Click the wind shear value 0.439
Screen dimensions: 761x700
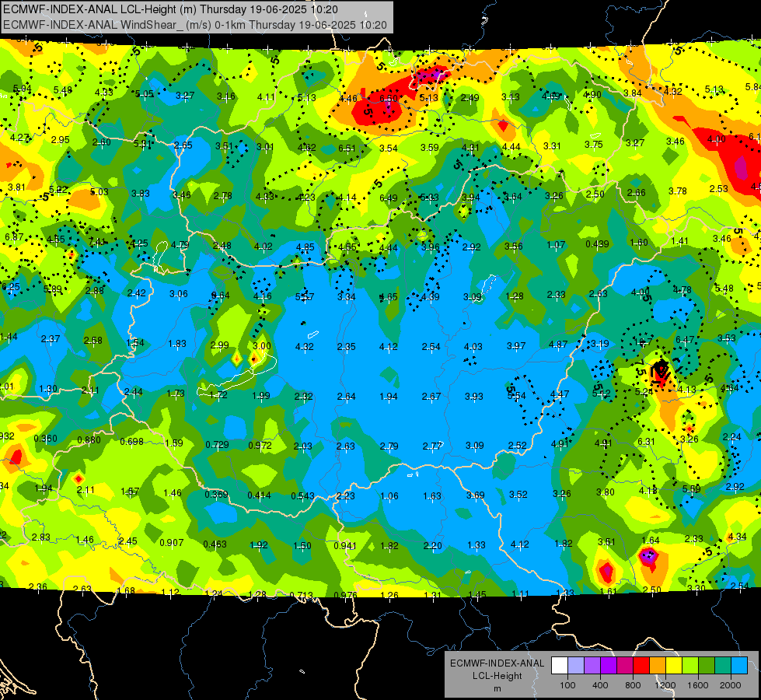coord(597,244)
